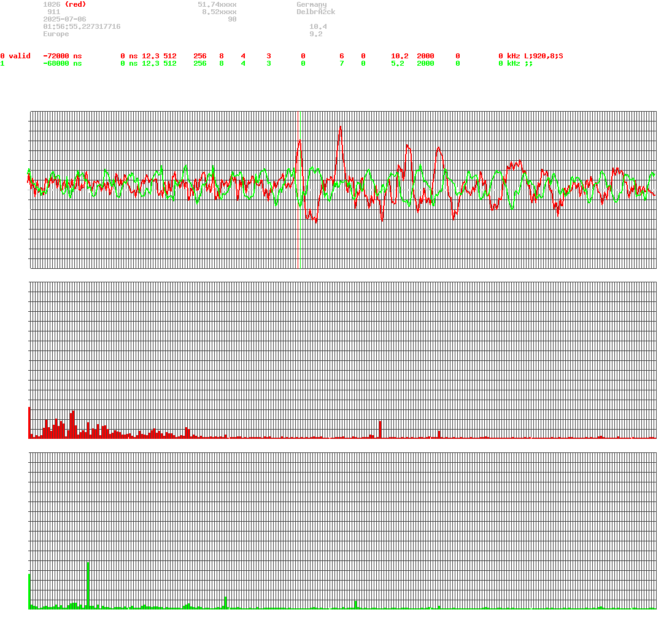This screenshot has width=672, height=623.
Task: Click the red gain value 10.2
Action: tap(400, 56)
